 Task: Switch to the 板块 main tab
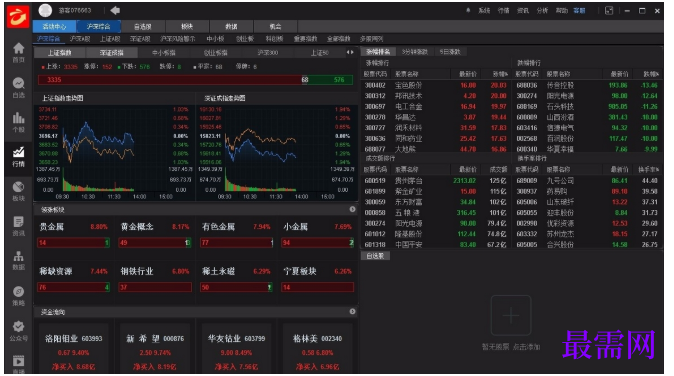pos(187,27)
